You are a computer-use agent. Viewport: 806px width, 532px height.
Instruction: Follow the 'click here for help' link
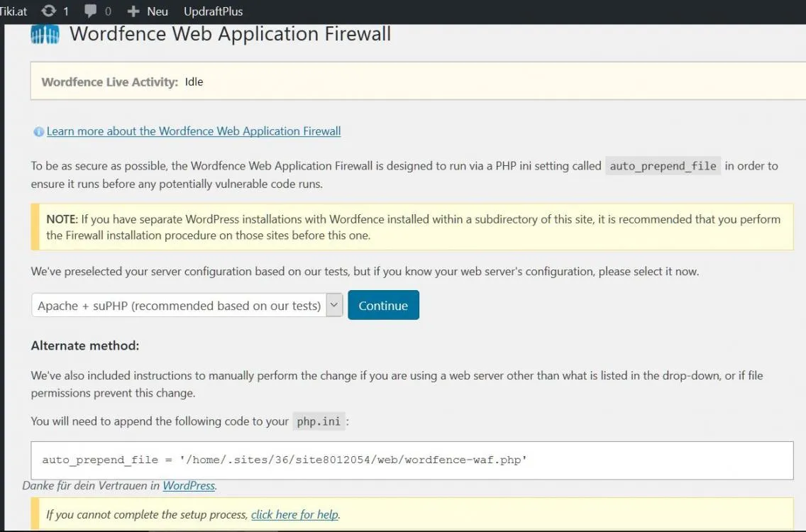[294, 514]
